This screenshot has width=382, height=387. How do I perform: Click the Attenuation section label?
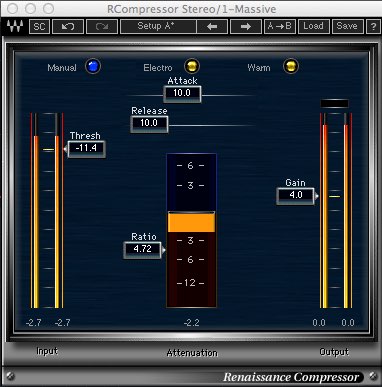[192, 353]
